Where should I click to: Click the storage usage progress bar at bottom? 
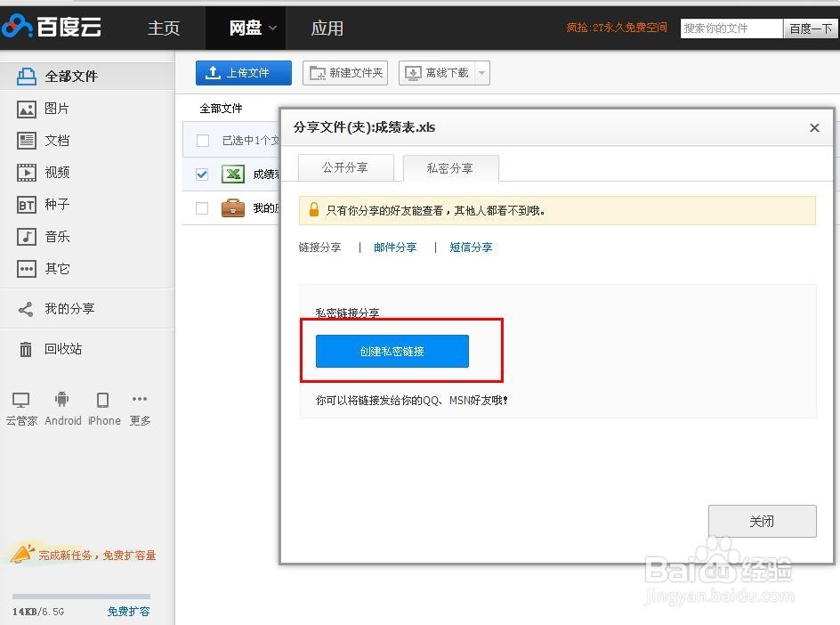click(80, 595)
